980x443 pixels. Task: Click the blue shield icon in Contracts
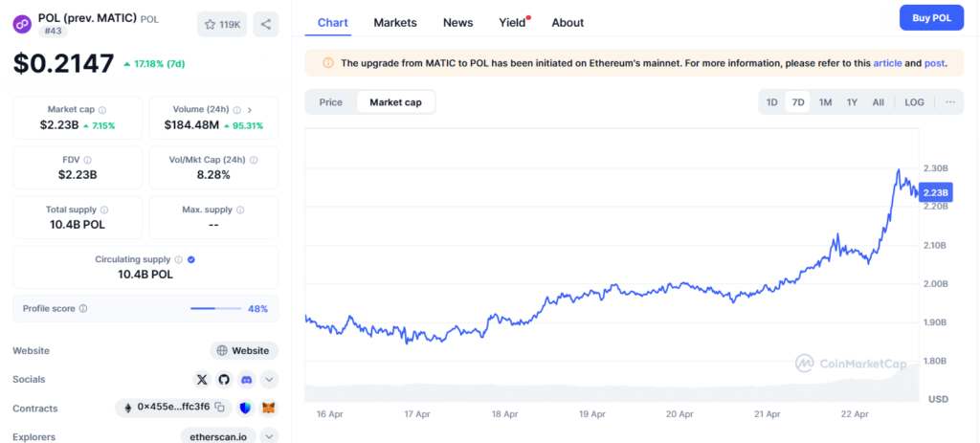click(x=246, y=408)
